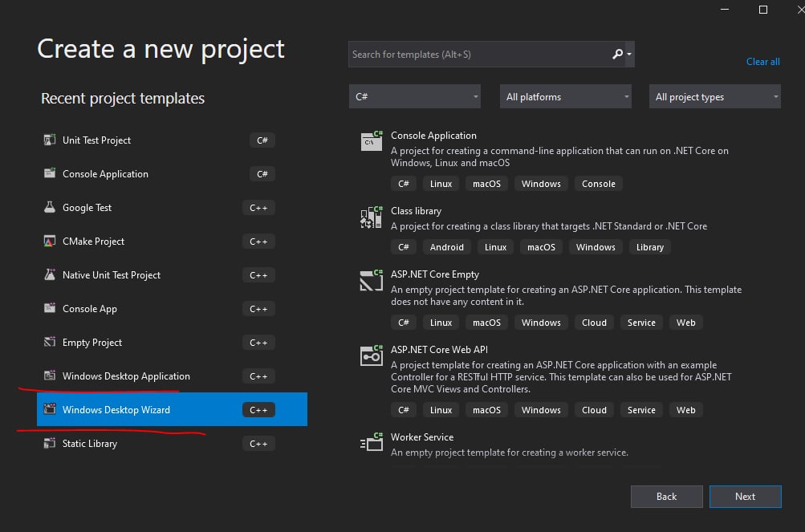Viewport: 805px width, 532px height.
Task: Click C# badge beside Unit Test Project
Action: (x=262, y=140)
